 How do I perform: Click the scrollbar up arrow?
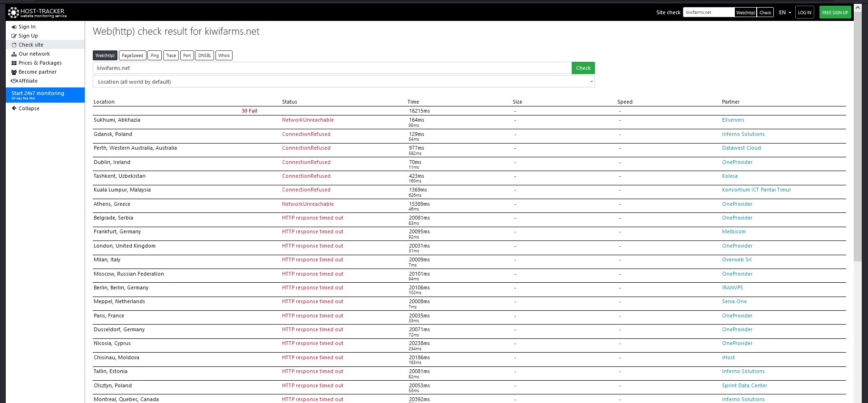point(858,7)
